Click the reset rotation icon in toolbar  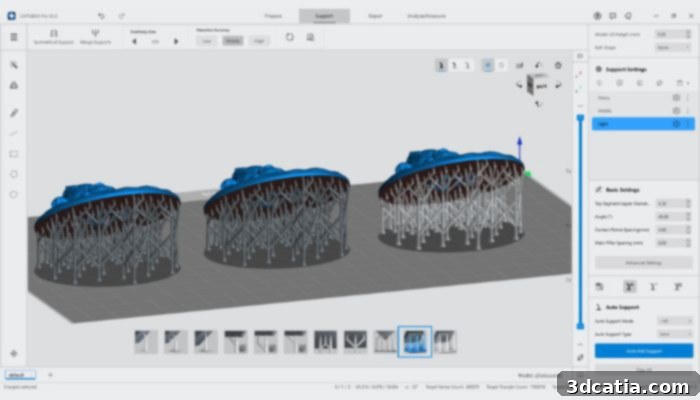[x=290, y=37]
